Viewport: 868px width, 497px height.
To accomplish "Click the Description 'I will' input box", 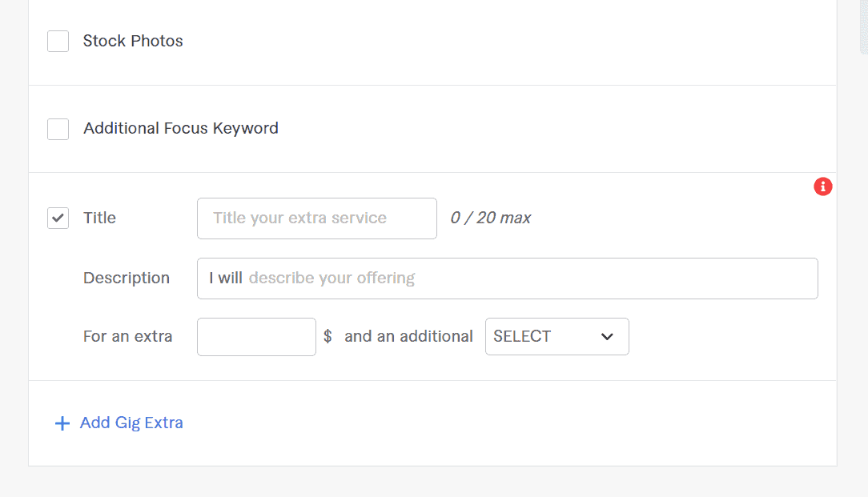I will (x=507, y=279).
